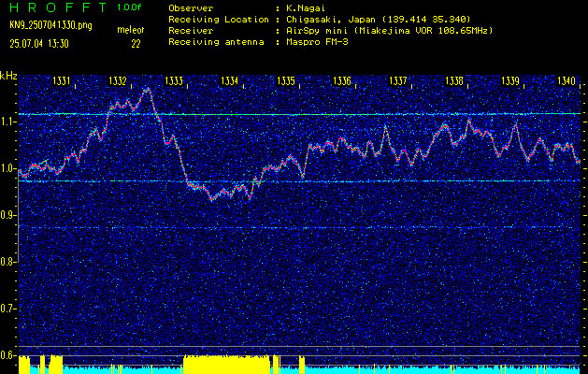Click the 1332 time marker
This screenshot has height=374, width=588.
118,80
